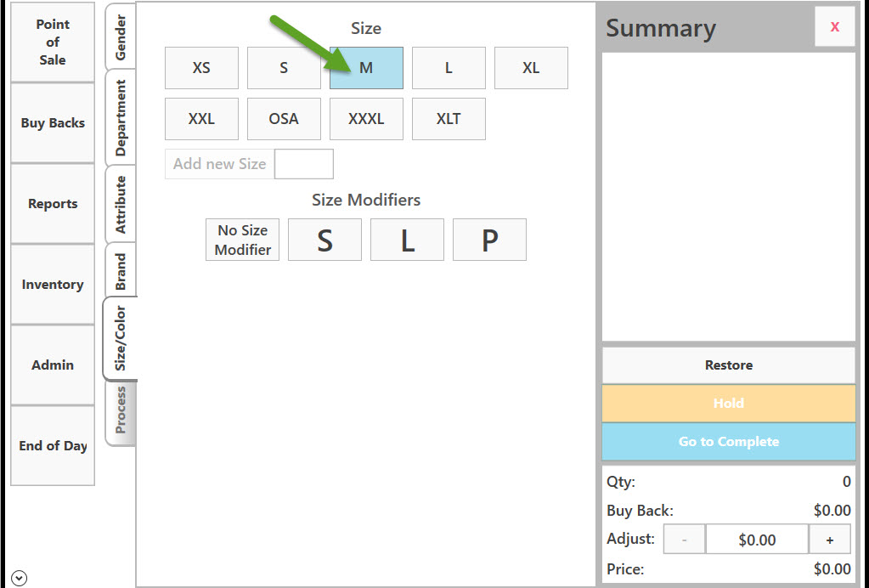Select size M
This screenshot has width=869, height=588.
tap(366, 68)
